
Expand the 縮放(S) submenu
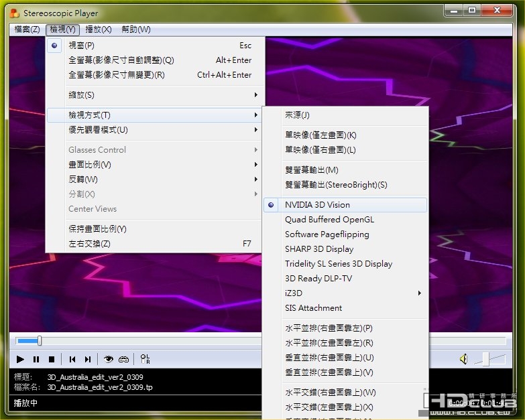[x=155, y=95]
